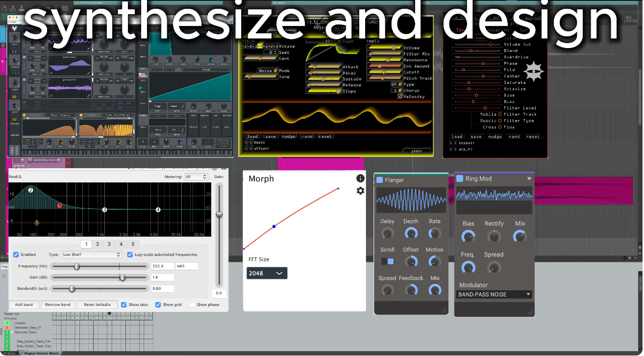Click the Flanger Feedback knob
This screenshot has width=644, height=356.
411,290
